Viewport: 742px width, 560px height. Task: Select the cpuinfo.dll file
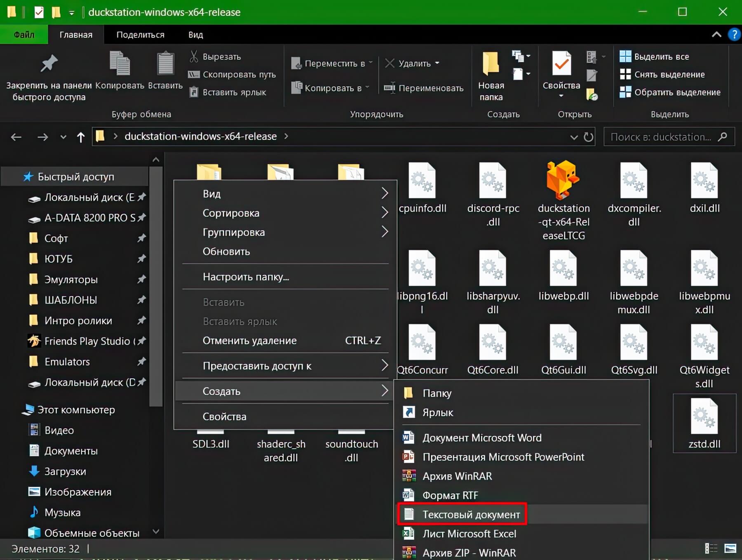tap(423, 188)
